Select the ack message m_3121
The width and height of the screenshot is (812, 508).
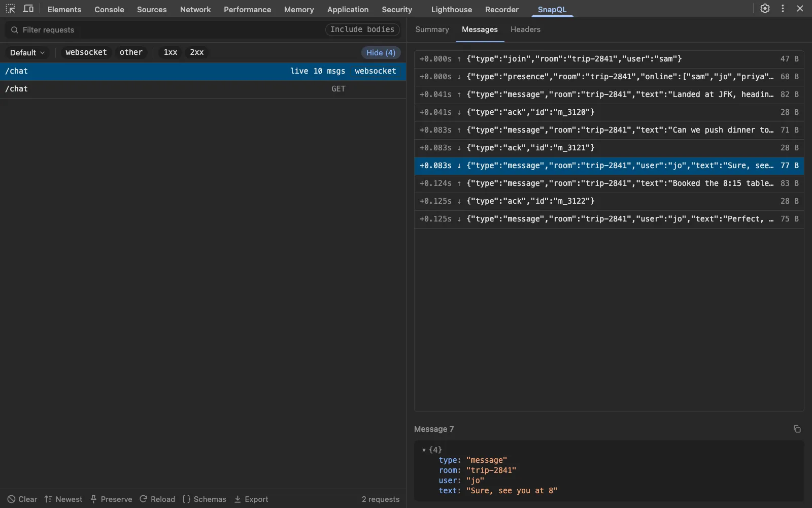[609, 148]
